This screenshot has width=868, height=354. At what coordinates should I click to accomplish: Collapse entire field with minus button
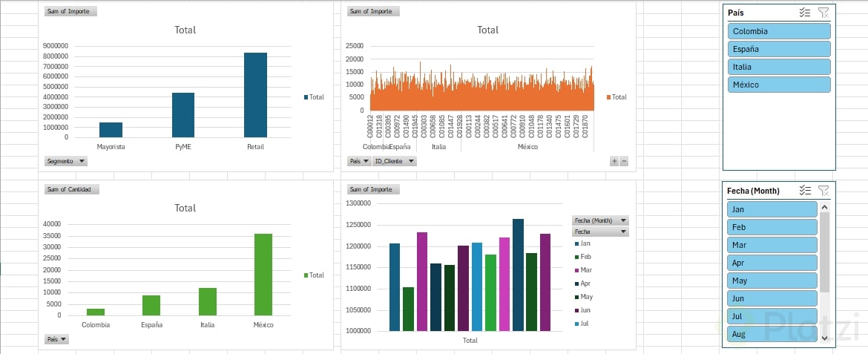tap(624, 161)
